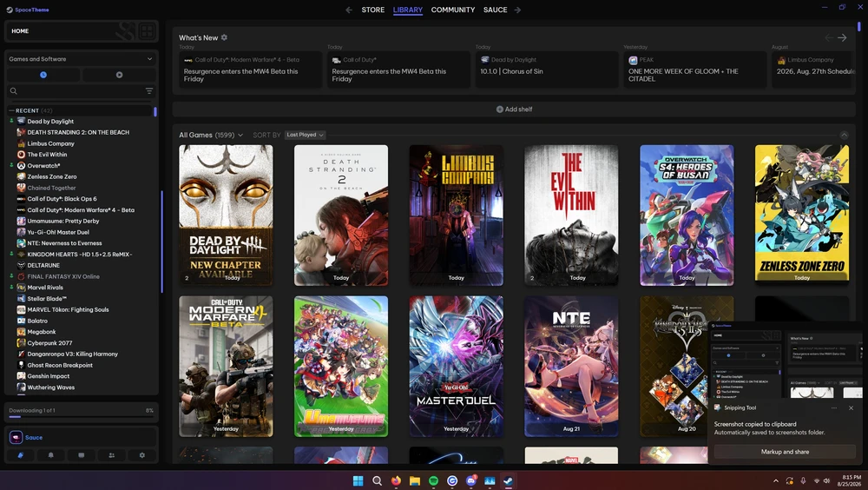Open Firefox from the taskbar
Viewport: 868px width, 490px height.
[x=396, y=480]
